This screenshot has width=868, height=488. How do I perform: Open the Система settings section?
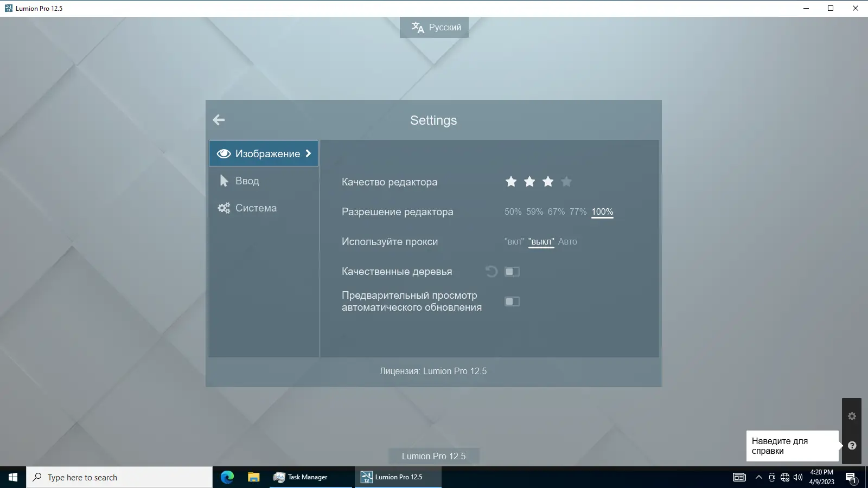tap(256, 208)
